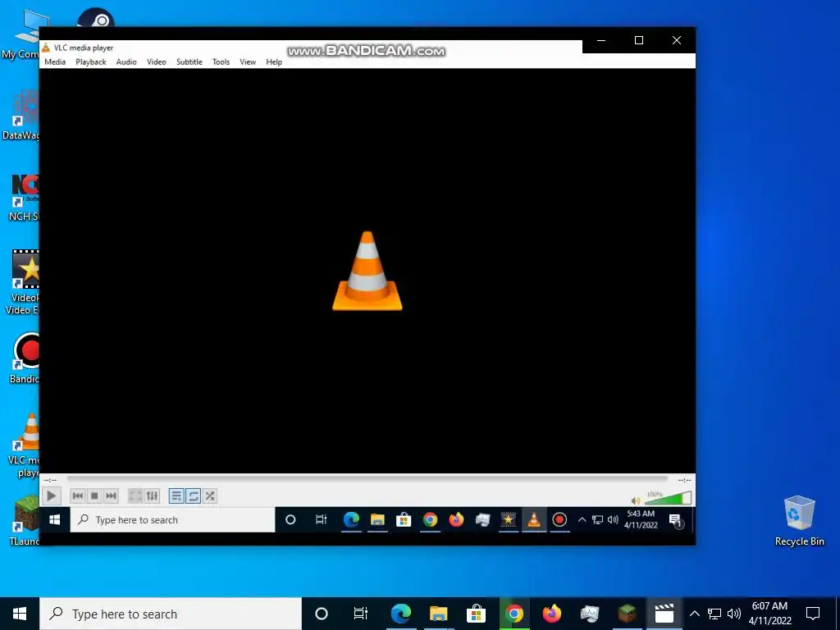Click the VLC Play button
Image resolution: width=840 pixels, height=630 pixels.
52,496
